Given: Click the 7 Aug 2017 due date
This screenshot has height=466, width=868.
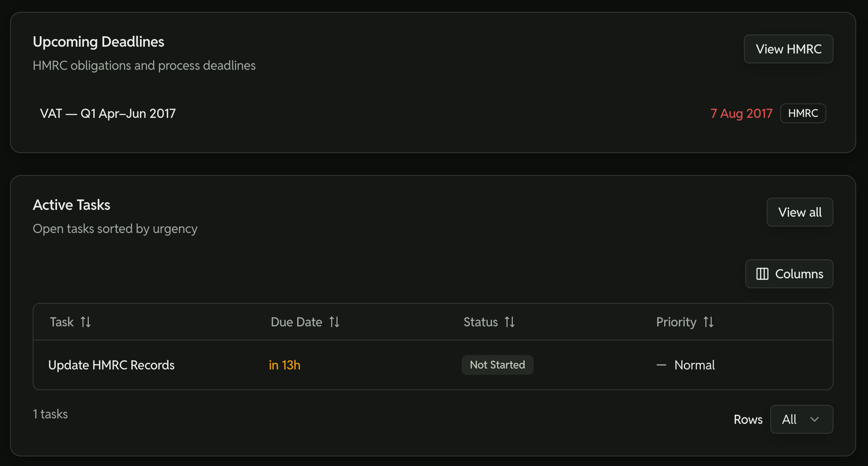Looking at the screenshot, I should click(741, 113).
